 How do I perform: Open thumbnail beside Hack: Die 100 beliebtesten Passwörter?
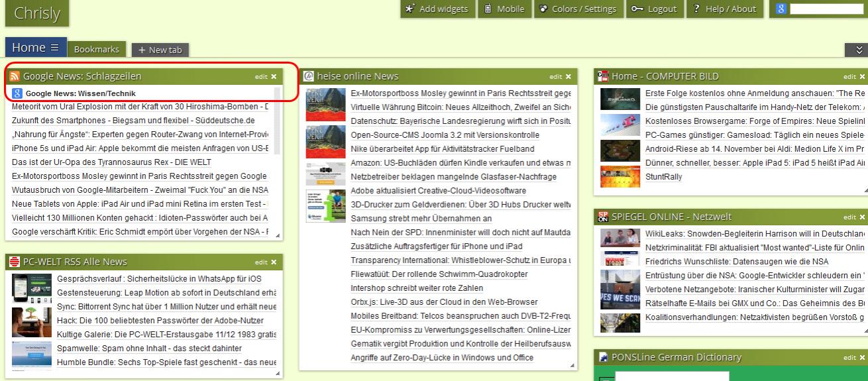tap(32, 323)
